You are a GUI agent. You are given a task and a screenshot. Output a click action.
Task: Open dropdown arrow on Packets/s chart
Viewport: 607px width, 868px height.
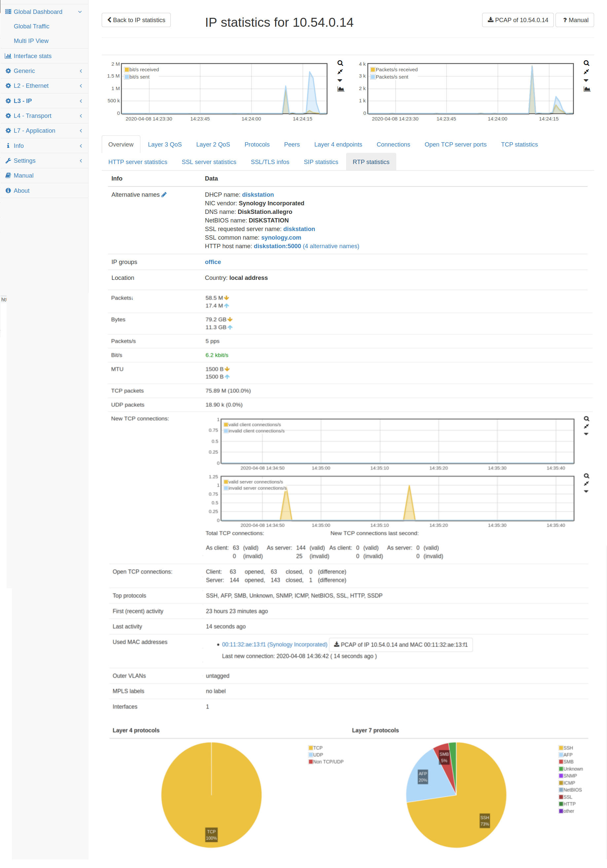point(586,81)
